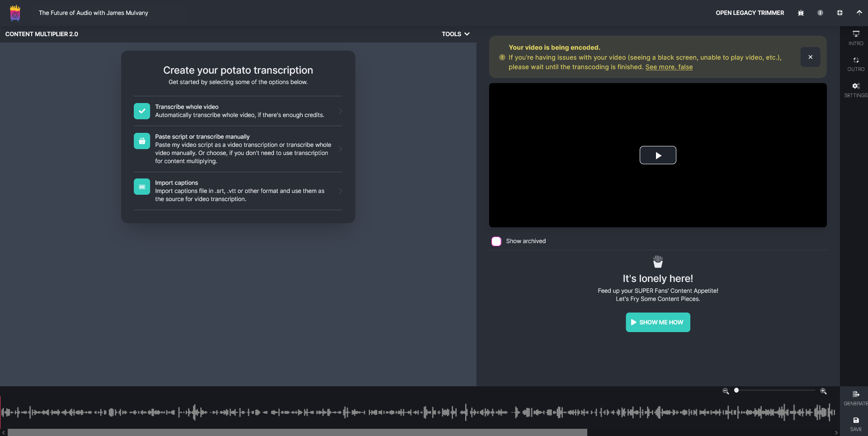
Task: Open the Settings sidebar item
Action: [x=855, y=89]
